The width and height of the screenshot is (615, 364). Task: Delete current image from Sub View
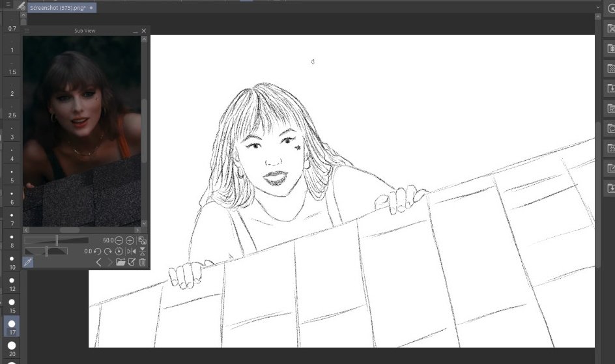coord(143,262)
